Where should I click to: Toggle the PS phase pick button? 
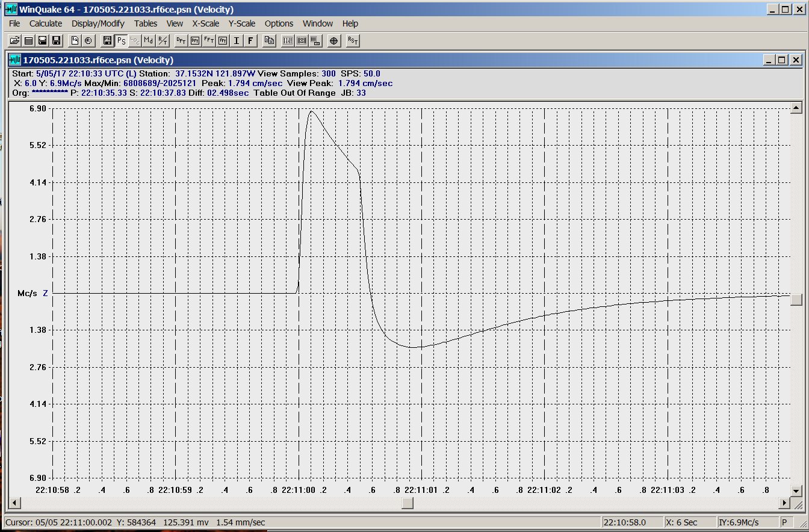(x=121, y=40)
